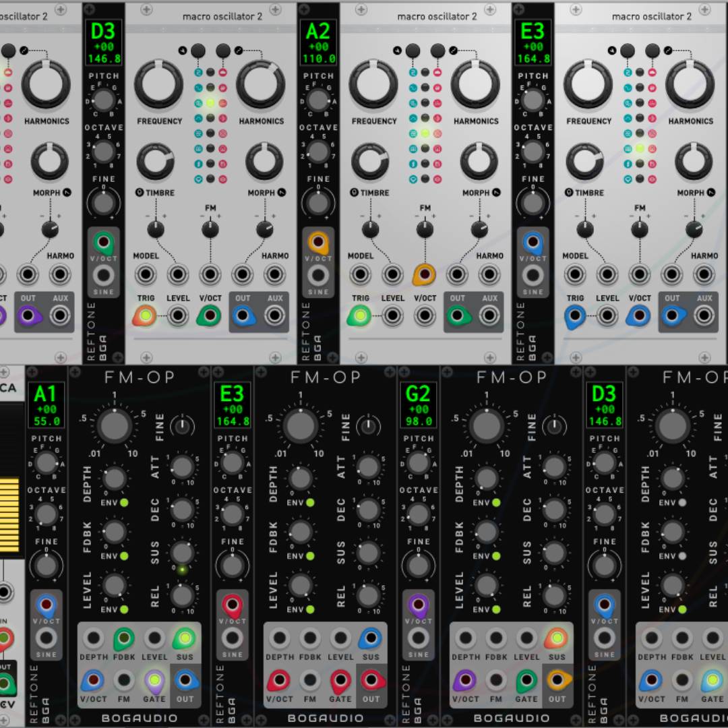The width and height of the screenshot is (728, 728).
Task: Toggle FDBK ENV switch on FM-OP with green FDBK cable
Action: [x=124, y=555]
